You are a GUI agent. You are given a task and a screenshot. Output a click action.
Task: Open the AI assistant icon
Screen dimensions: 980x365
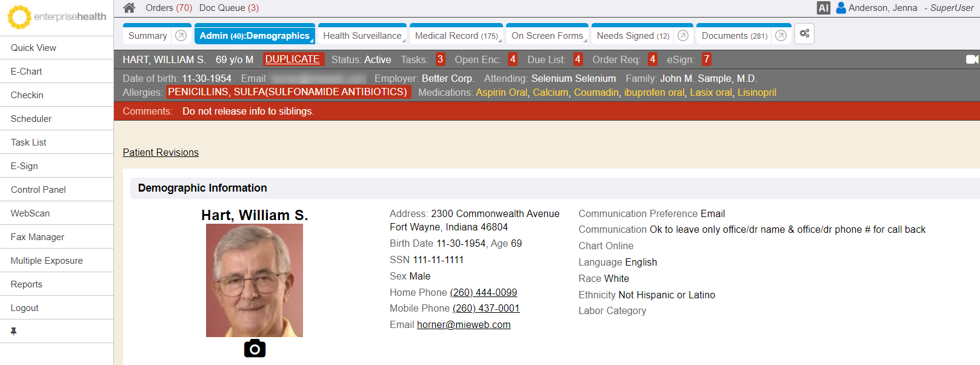[x=823, y=8]
